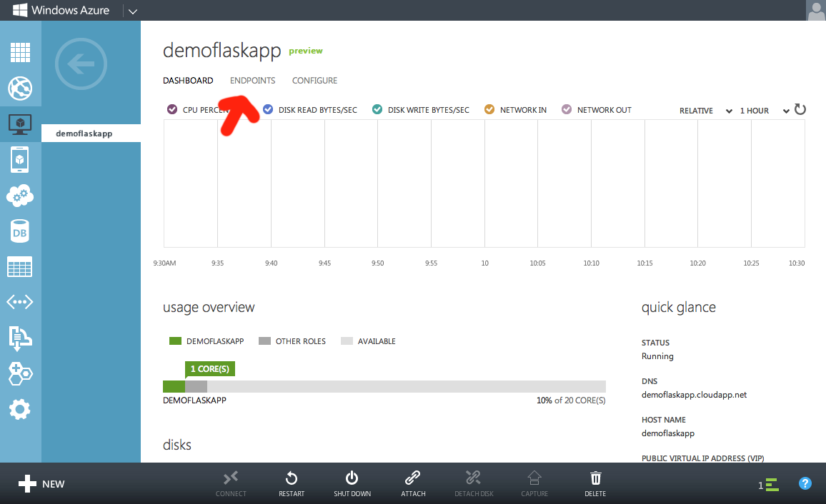Viewport: 826px width, 504px height.
Task: Click the quick glance heading
Action: click(x=679, y=307)
